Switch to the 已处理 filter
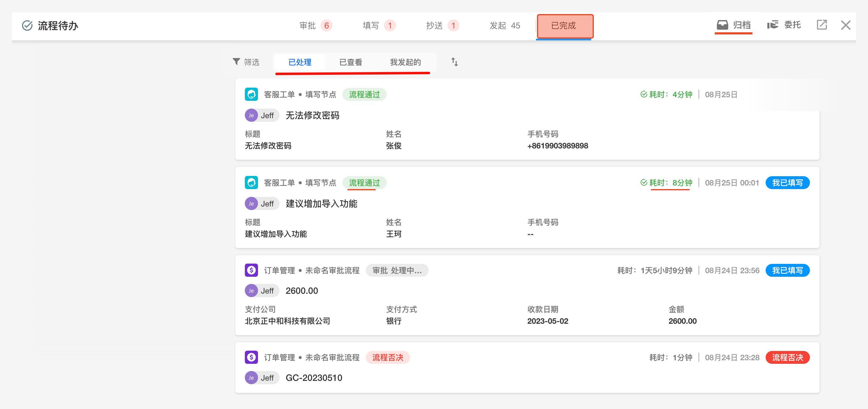The width and height of the screenshot is (868, 409). coord(300,62)
